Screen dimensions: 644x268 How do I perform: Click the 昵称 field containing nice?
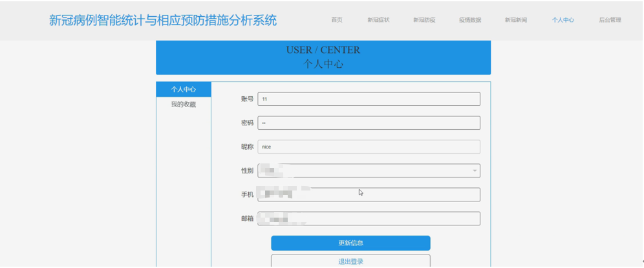369,147
